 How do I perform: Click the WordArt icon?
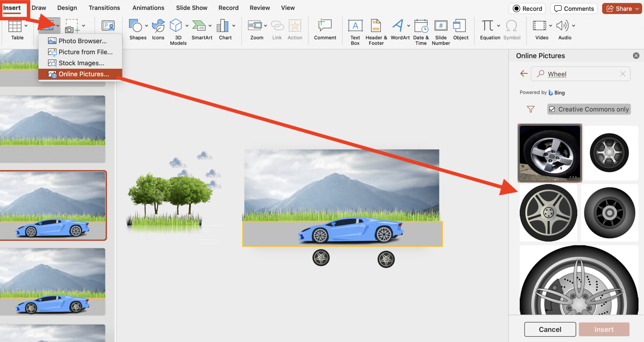tap(398, 26)
